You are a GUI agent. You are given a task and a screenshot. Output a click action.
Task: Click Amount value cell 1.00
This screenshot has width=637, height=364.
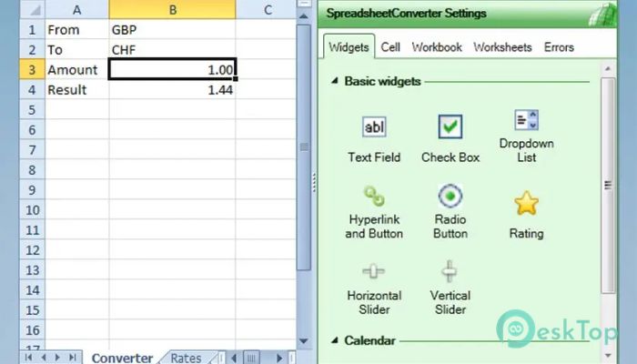point(172,69)
